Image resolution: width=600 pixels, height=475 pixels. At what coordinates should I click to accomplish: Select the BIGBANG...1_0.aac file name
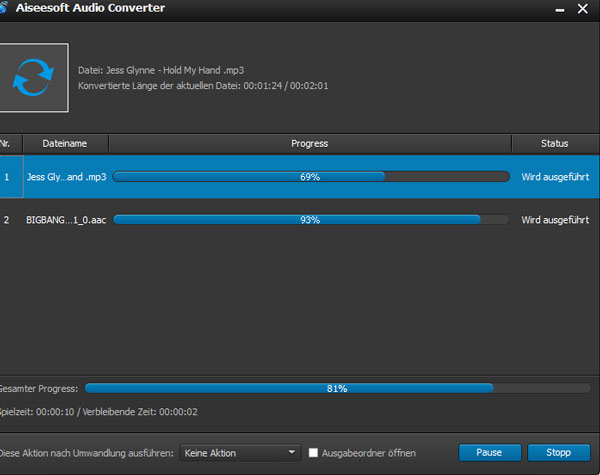[x=65, y=220]
